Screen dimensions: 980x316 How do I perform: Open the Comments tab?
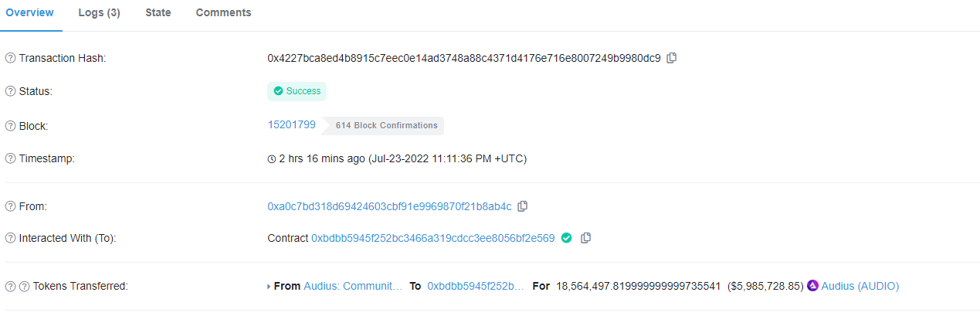pyautogui.click(x=223, y=13)
